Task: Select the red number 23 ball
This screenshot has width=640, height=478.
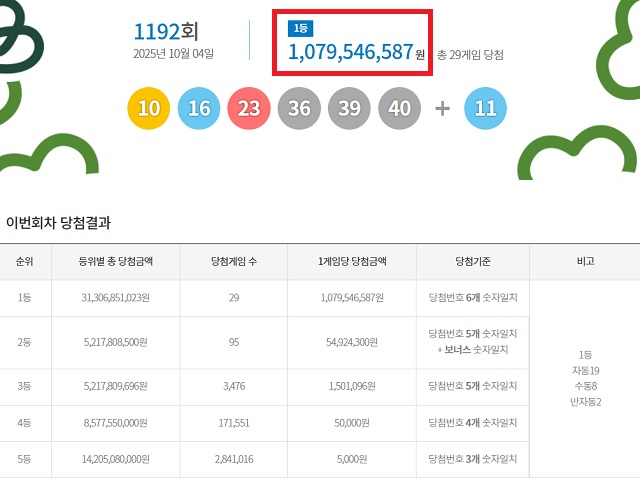Action: pyautogui.click(x=249, y=108)
